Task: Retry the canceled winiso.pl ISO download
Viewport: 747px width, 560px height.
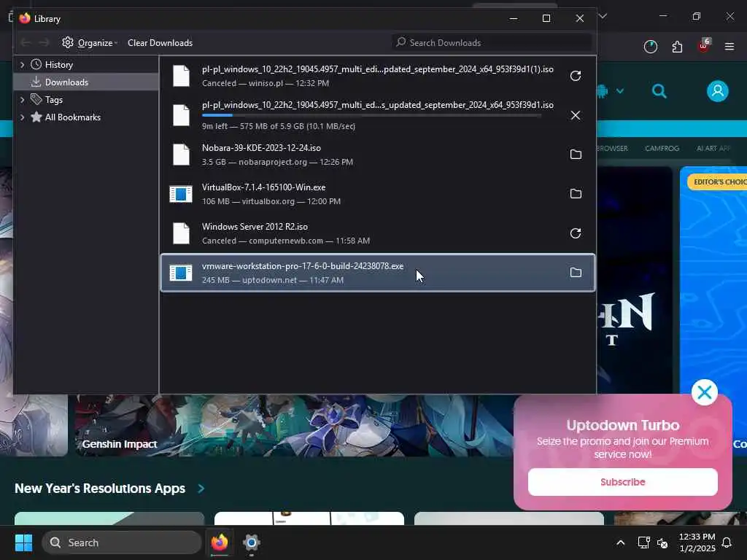Action: 576,76
